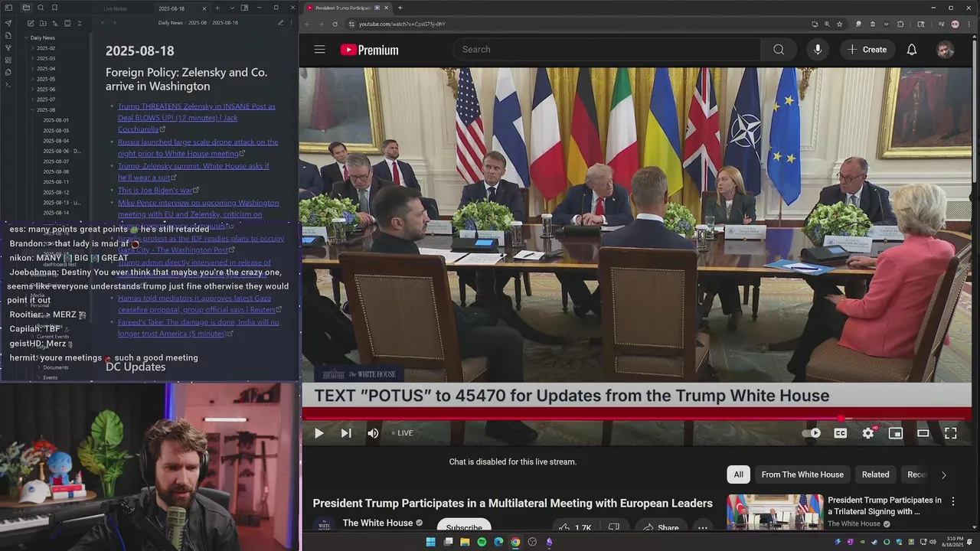
Task: Select the All filter chip
Action: click(x=738, y=474)
